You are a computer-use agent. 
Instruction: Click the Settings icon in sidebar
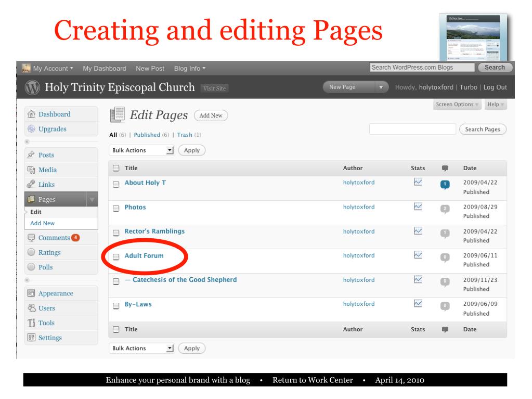[31, 338]
